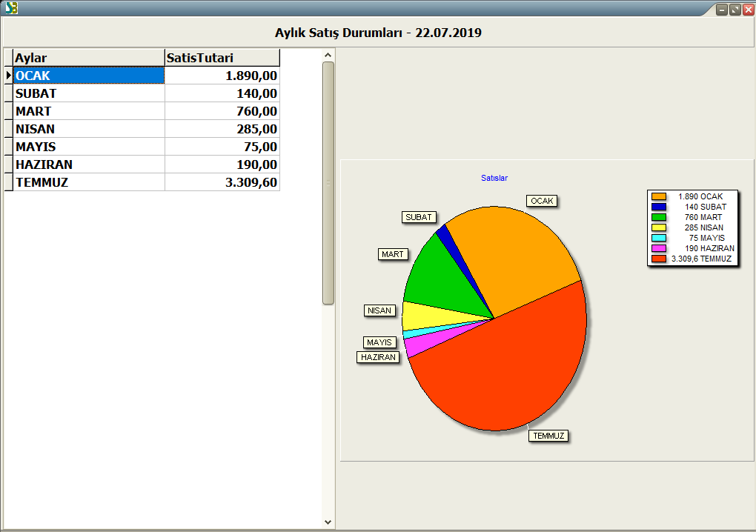Select the NISAN month cell

[x=89, y=129]
